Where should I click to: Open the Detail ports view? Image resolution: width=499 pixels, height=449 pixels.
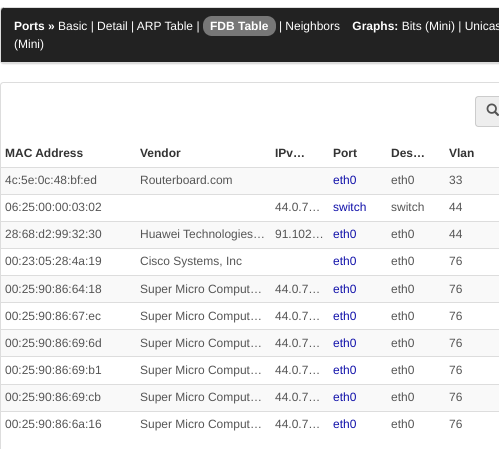point(112,26)
